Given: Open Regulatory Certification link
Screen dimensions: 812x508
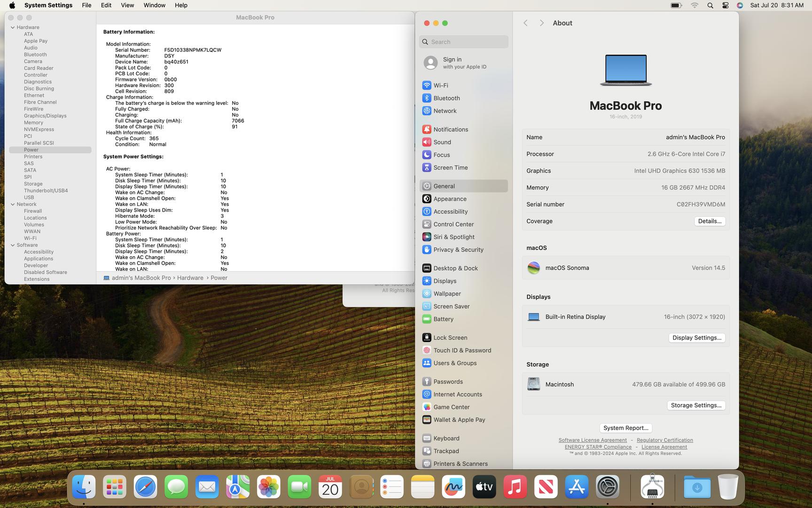Looking at the screenshot, I should pos(664,440).
